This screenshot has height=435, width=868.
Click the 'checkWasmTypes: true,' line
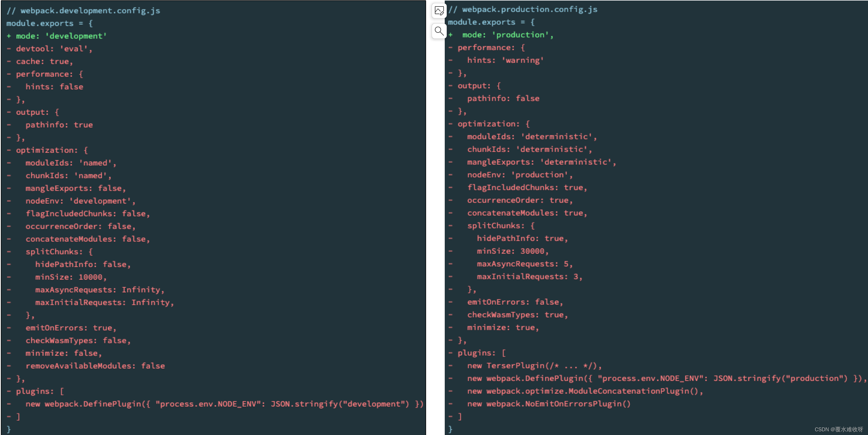(x=518, y=315)
